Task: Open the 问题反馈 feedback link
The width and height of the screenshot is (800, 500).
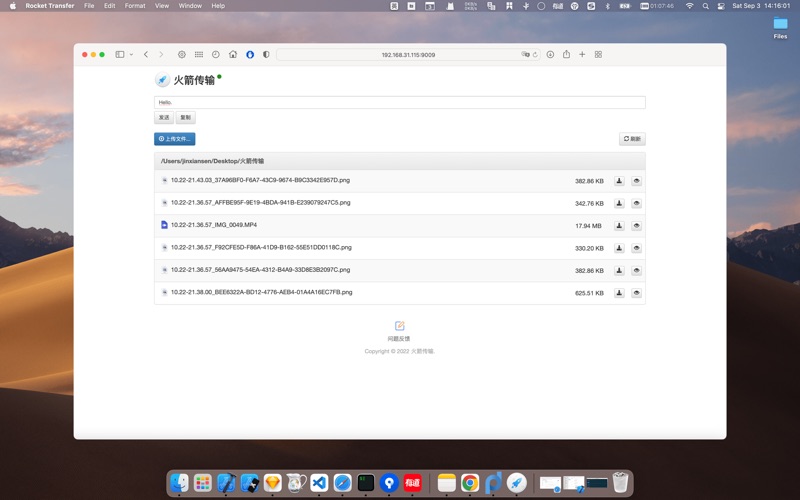Action: pyautogui.click(x=398, y=339)
